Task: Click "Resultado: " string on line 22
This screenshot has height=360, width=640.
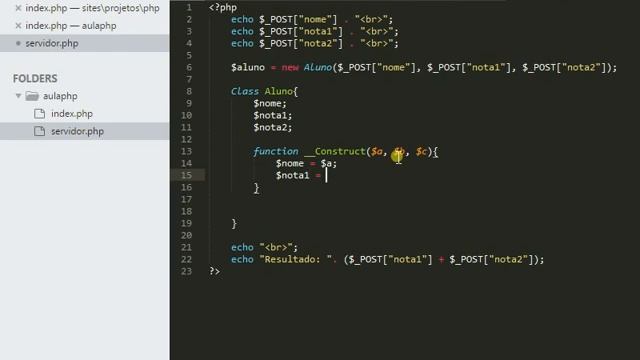Action: tap(296, 260)
